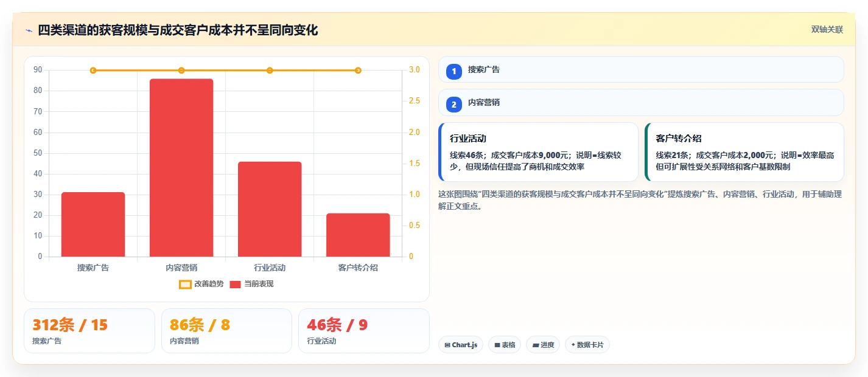Click the 内容营销 tallest red bar
The width and height of the screenshot is (868, 377).
tap(181, 168)
